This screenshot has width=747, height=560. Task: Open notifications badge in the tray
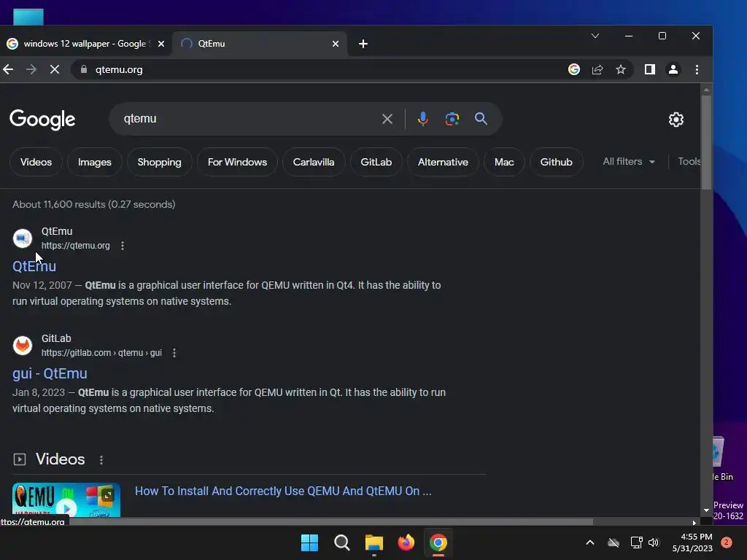click(727, 542)
